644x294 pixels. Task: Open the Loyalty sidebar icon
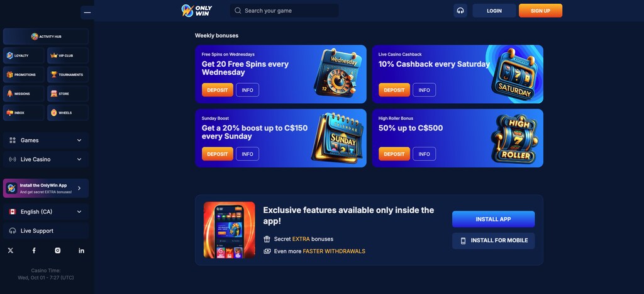coord(10,55)
